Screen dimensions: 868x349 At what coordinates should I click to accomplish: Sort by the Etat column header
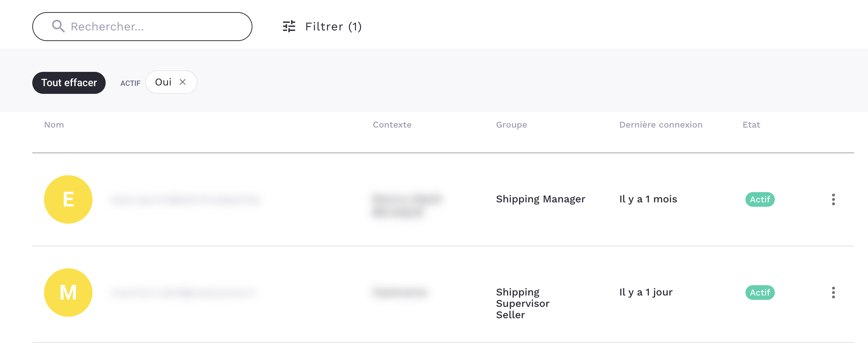pos(751,125)
